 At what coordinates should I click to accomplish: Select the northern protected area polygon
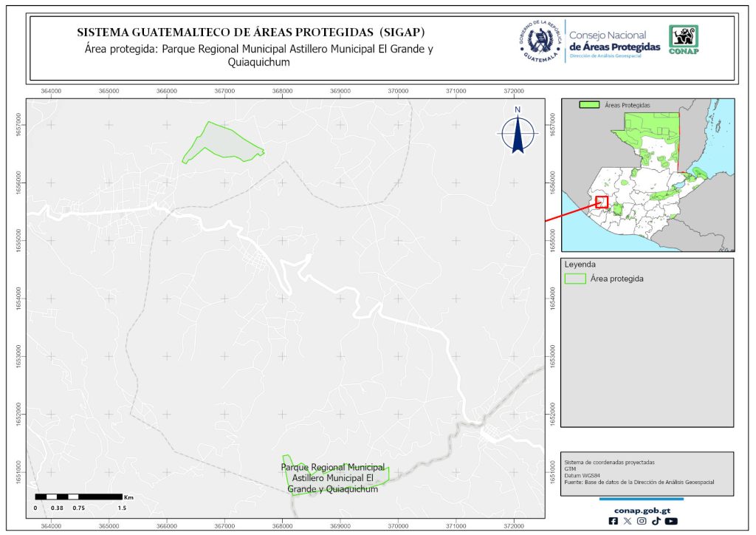[x=220, y=144]
